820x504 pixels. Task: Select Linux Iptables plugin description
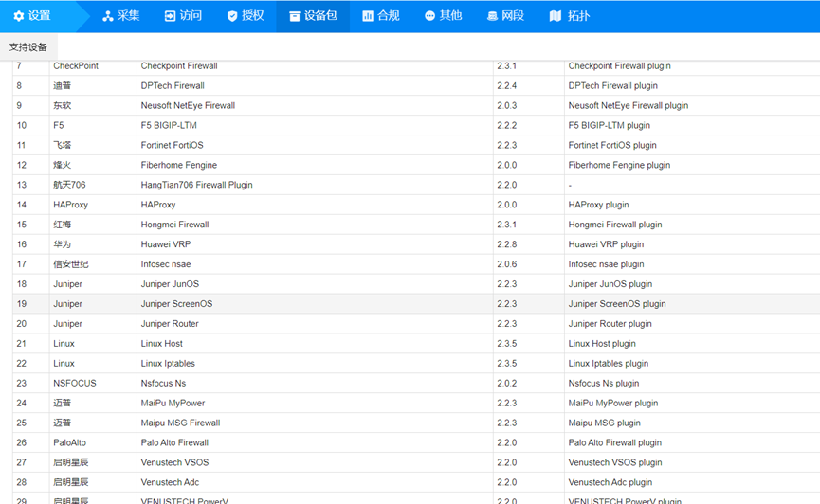click(609, 364)
